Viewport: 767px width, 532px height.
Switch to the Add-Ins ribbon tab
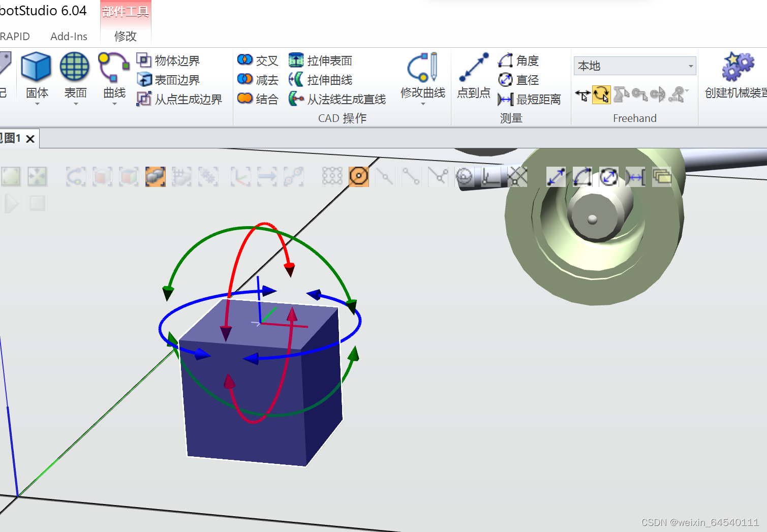point(69,37)
